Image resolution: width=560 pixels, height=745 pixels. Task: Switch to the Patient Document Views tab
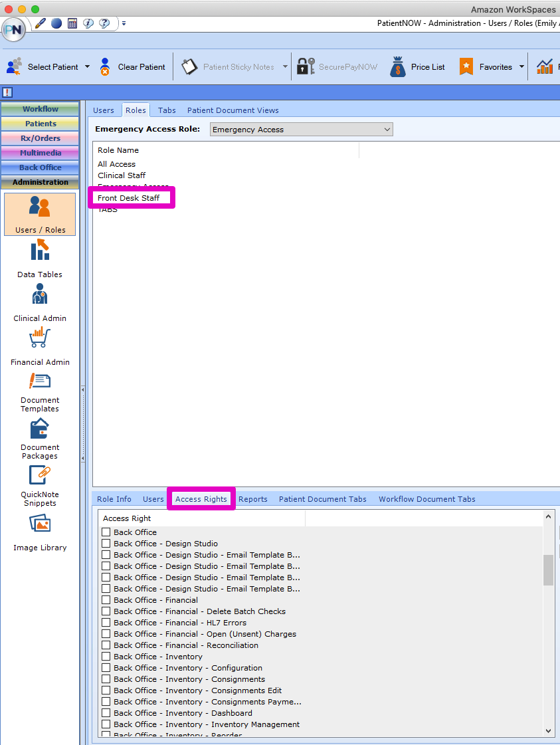[233, 110]
